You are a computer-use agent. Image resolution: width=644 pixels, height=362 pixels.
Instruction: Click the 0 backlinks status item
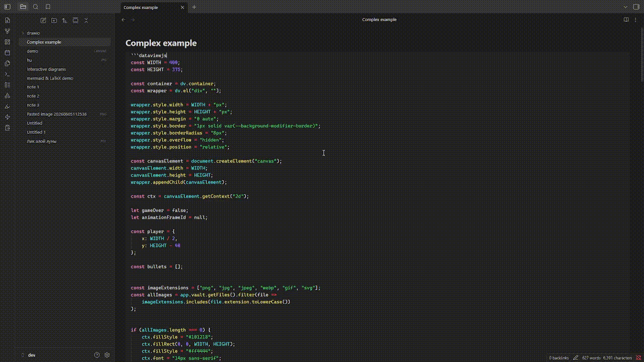(x=558, y=358)
